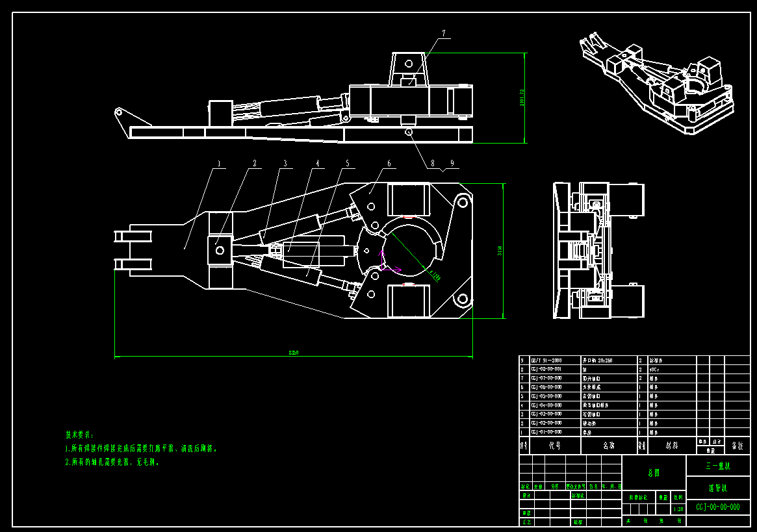
Task: Select the 1:30 scale cell
Action: [679, 509]
